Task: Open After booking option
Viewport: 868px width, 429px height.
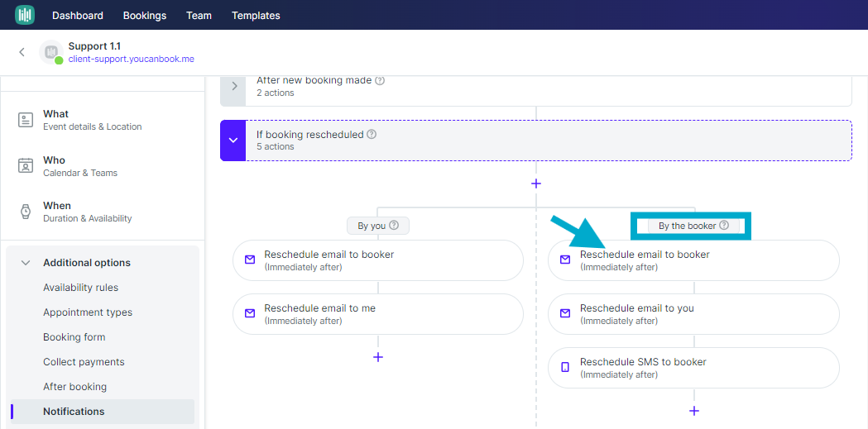Action: [74, 387]
